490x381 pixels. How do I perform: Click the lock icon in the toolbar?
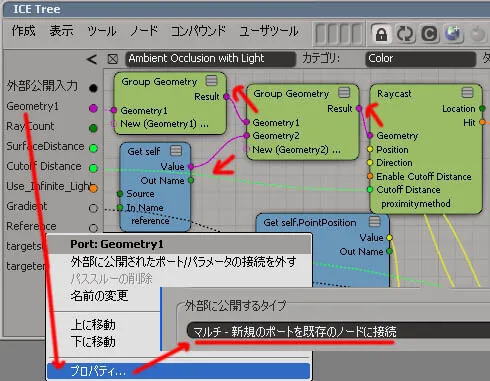[x=381, y=34]
